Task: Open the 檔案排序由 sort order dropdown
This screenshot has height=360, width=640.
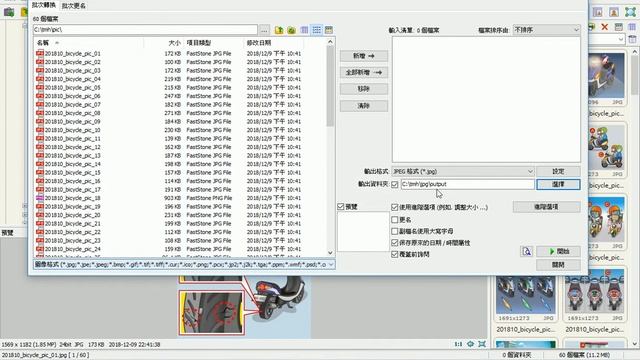Action: click(x=546, y=30)
